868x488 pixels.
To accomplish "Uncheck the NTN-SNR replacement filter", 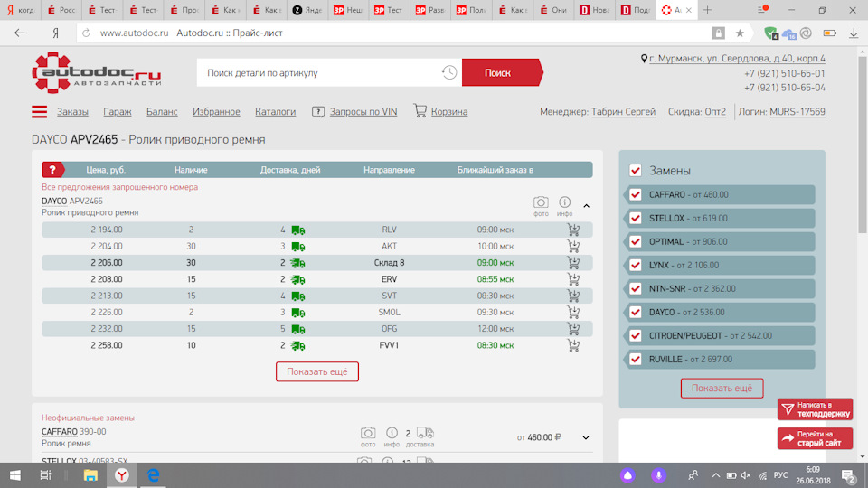I will [x=636, y=289].
